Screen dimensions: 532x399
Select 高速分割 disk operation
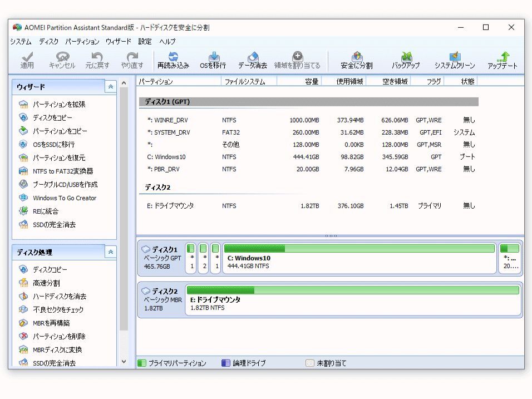coord(40,283)
